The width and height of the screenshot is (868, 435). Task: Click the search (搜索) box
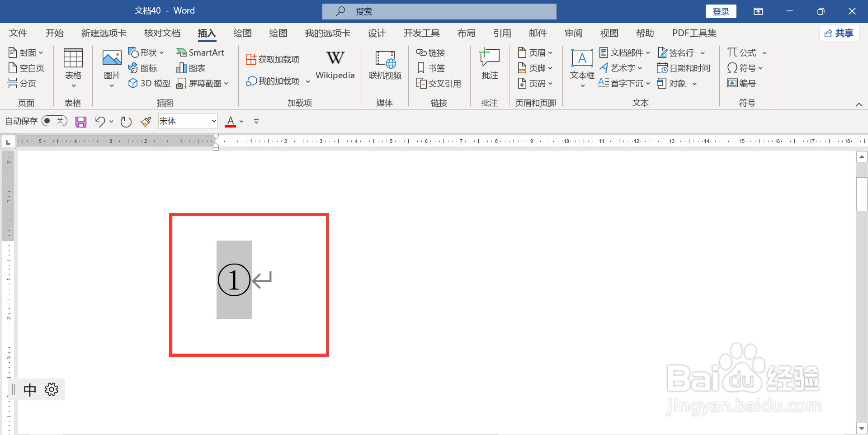pos(439,11)
